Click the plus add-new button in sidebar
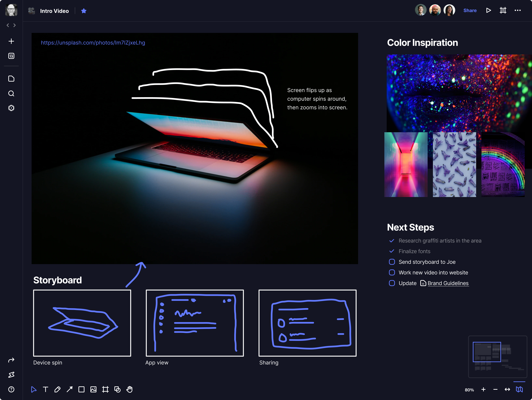The width and height of the screenshot is (532, 400). pos(11,41)
